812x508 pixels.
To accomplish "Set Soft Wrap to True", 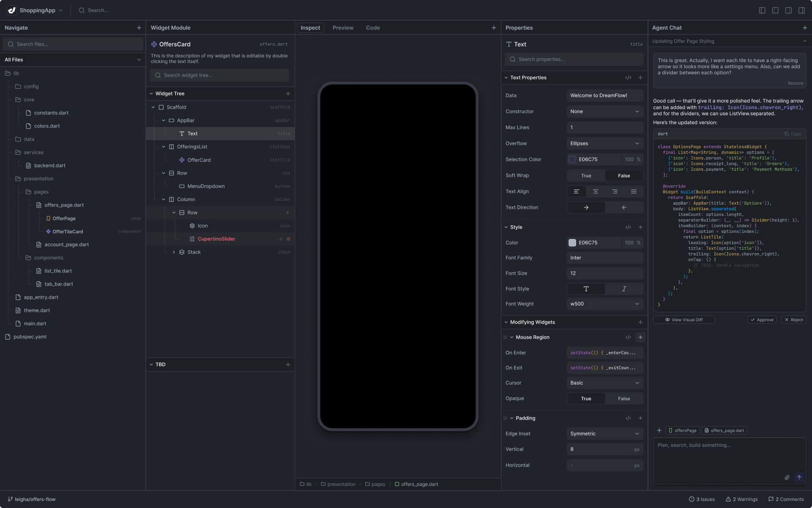I will 586,175.
